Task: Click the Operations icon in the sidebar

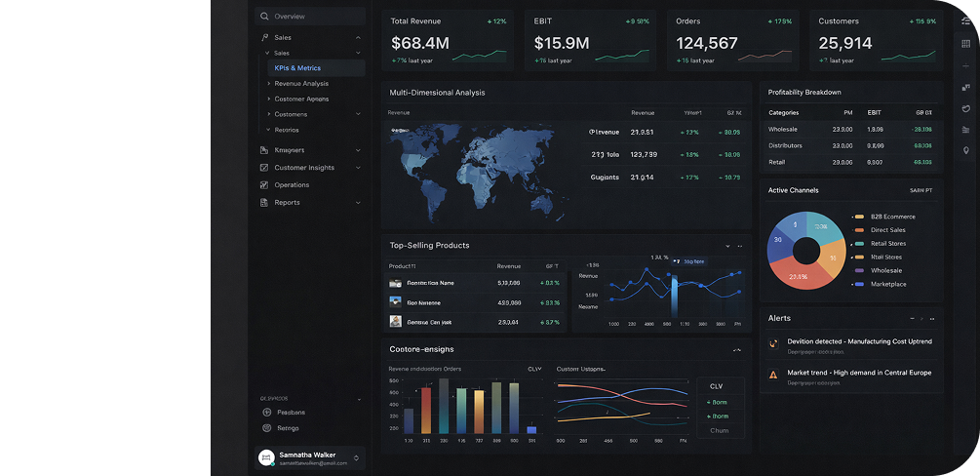Action: click(x=264, y=185)
